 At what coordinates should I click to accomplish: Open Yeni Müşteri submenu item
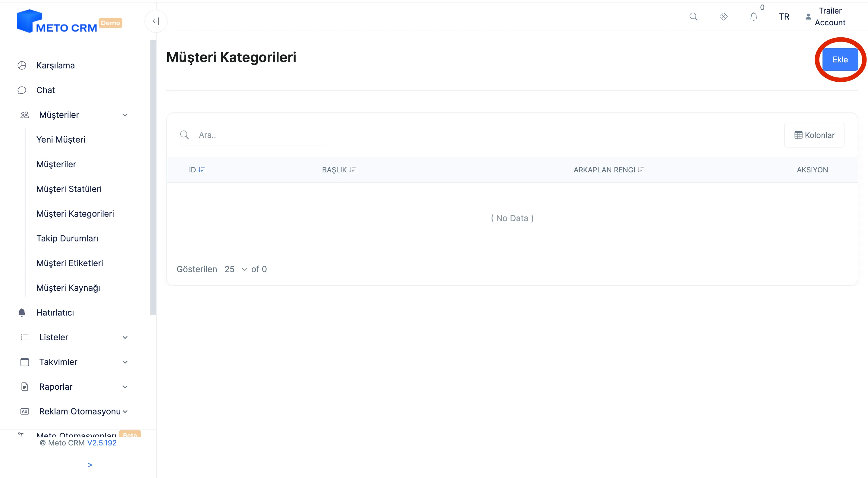point(61,140)
